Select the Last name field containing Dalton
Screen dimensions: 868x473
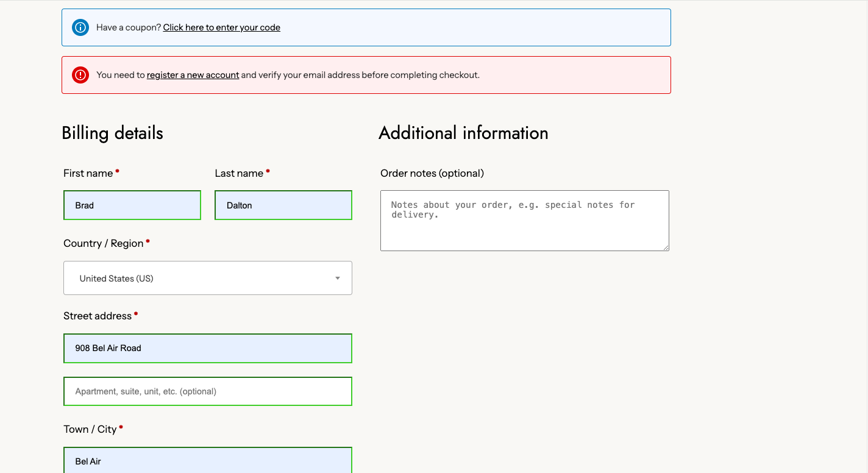pos(283,205)
